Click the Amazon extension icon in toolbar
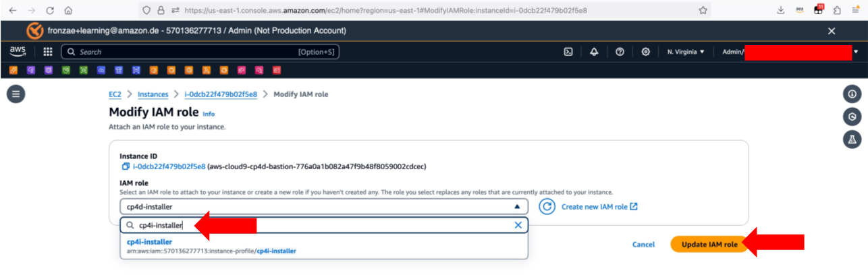This screenshot has width=868, height=275. coord(800,10)
